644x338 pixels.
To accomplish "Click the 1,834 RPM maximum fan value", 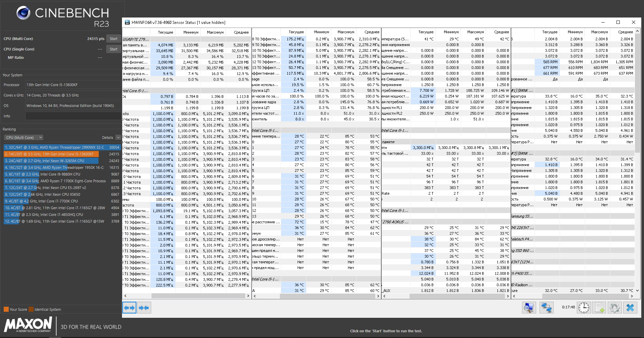I will point(599,62).
